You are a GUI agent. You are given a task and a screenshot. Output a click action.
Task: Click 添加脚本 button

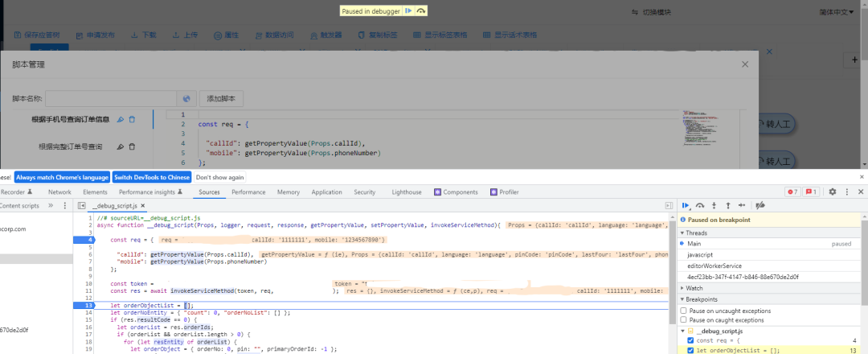click(x=222, y=99)
